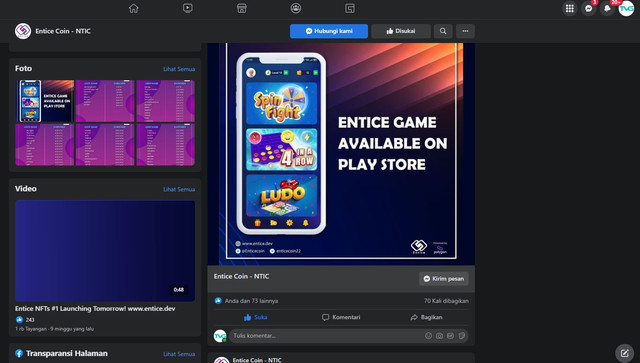This screenshot has width=640, height=363.
Task: Open Messenger chats icon
Action: [589, 8]
